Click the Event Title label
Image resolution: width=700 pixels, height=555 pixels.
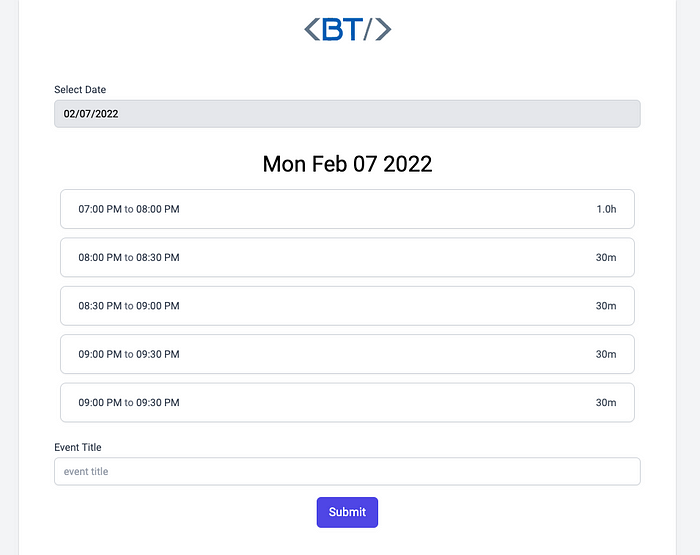(78, 447)
